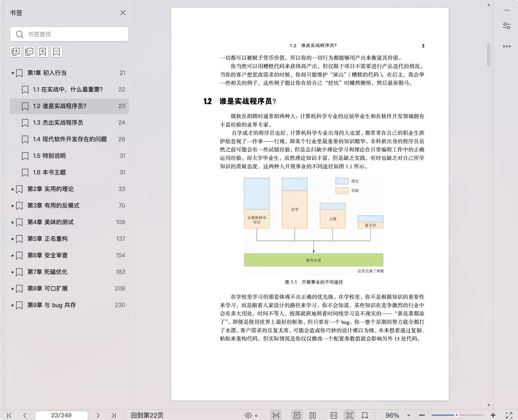Open bookmark 1.1 在实战中，什么最重要?
518x420 pixels.
tap(69, 90)
